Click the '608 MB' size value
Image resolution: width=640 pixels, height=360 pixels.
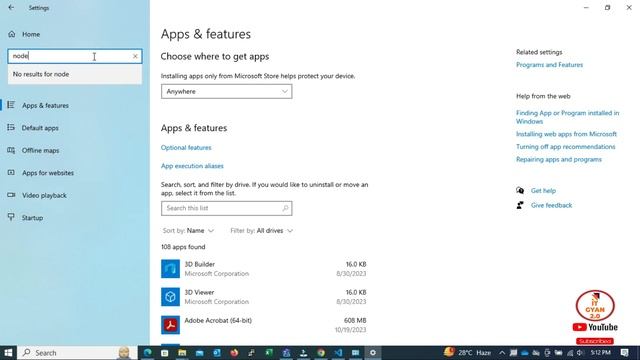(x=355, y=320)
